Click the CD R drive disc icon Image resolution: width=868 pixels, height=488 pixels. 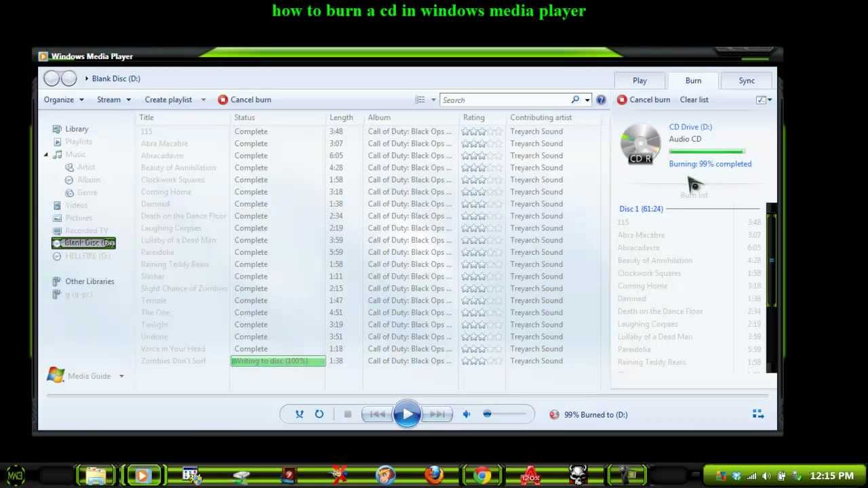pyautogui.click(x=640, y=144)
